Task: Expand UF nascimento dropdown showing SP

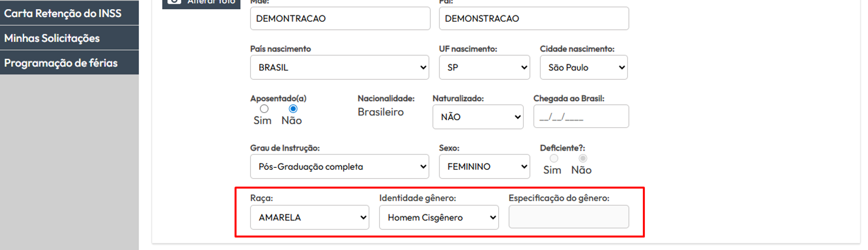Action: [484, 67]
